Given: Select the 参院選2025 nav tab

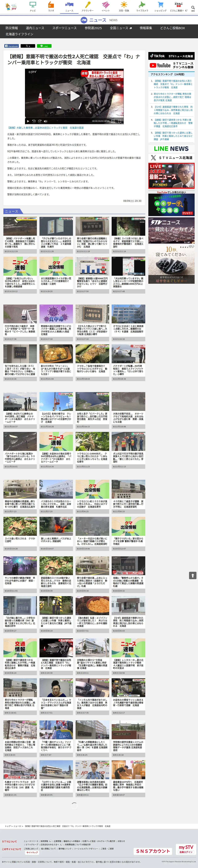Looking at the screenshot, I should (93, 28).
